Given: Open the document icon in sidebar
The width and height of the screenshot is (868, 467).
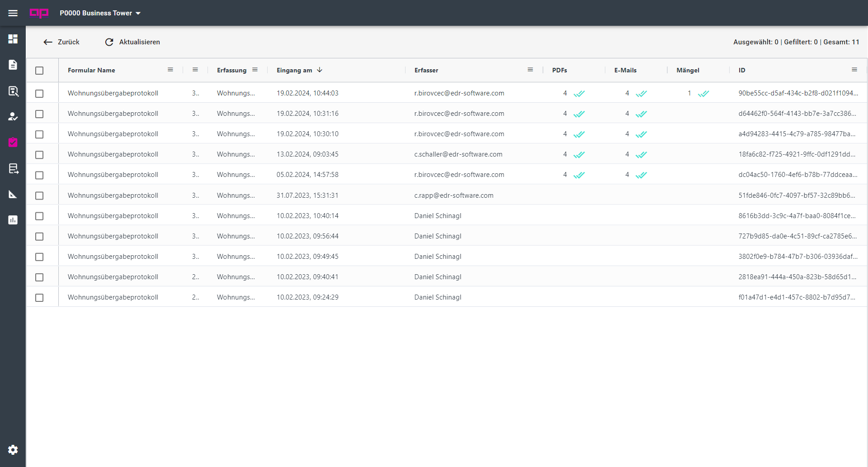Looking at the screenshot, I should pos(13,65).
